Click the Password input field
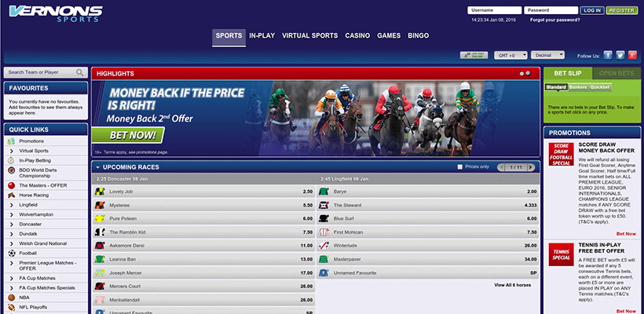644x314 pixels. (551, 10)
